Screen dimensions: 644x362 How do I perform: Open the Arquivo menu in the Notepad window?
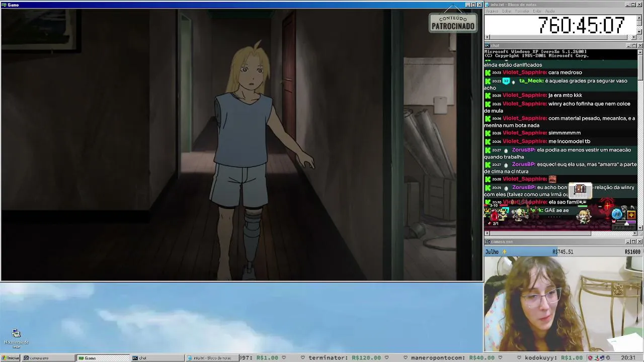492,11
